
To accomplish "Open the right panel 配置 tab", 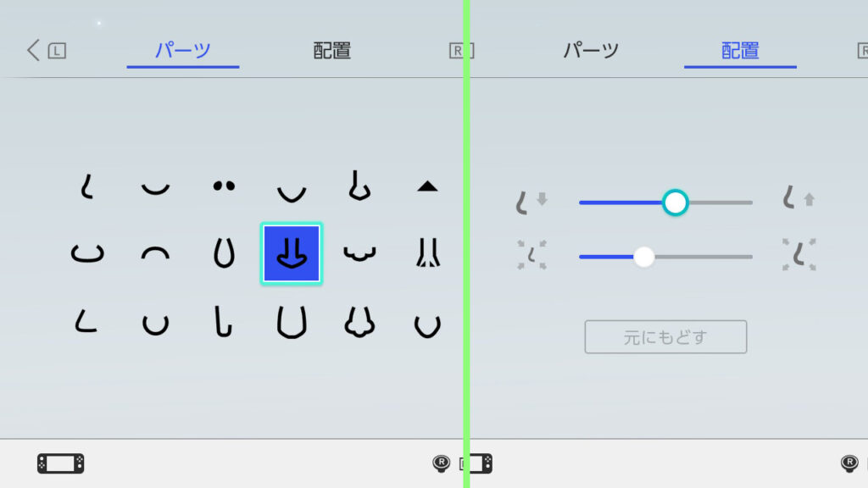I will [x=740, y=51].
